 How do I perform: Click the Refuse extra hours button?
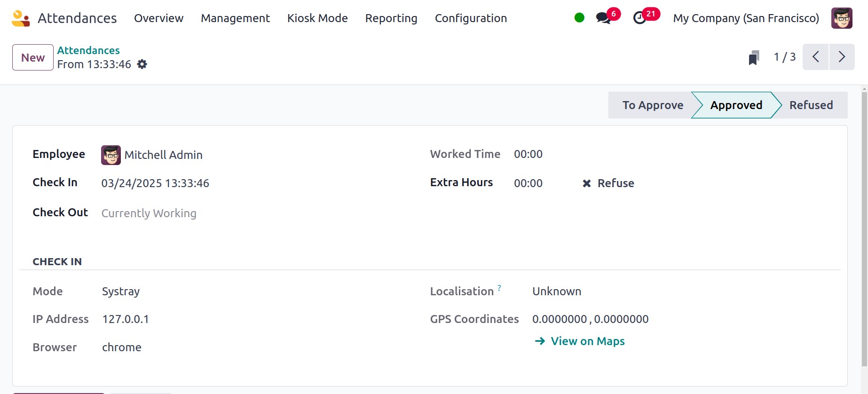(x=608, y=183)
